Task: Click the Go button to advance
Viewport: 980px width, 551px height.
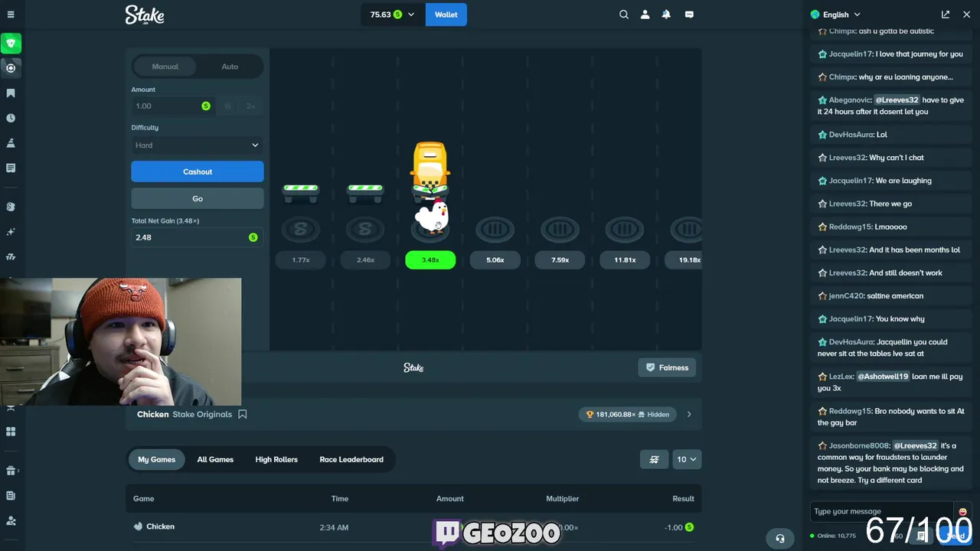Action: click(x=198, y=198)
